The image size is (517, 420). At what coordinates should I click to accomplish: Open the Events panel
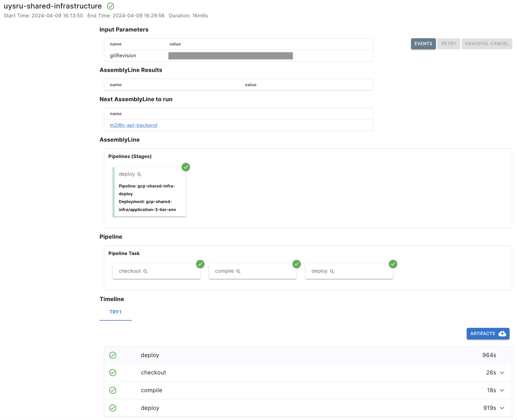click(423, 44)
